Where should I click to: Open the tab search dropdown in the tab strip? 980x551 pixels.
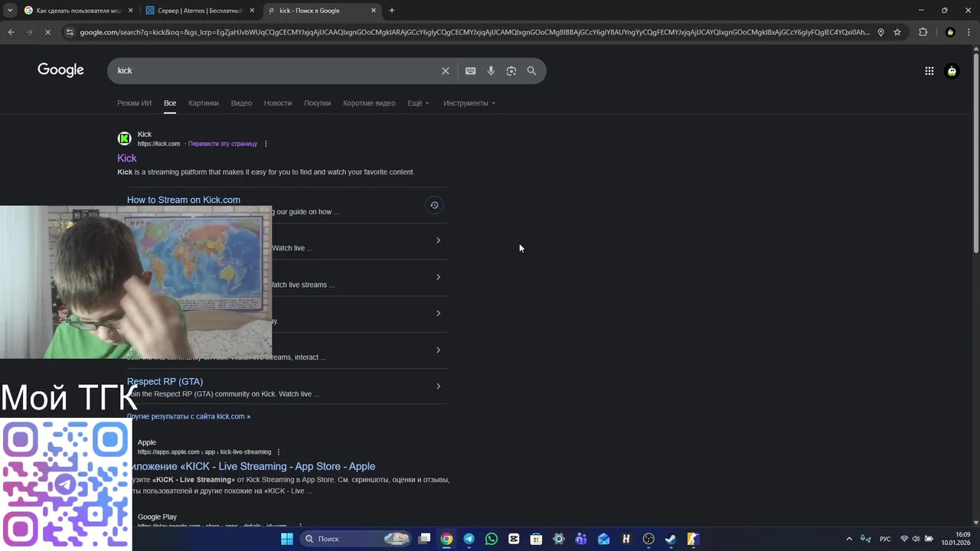(10, 10)
